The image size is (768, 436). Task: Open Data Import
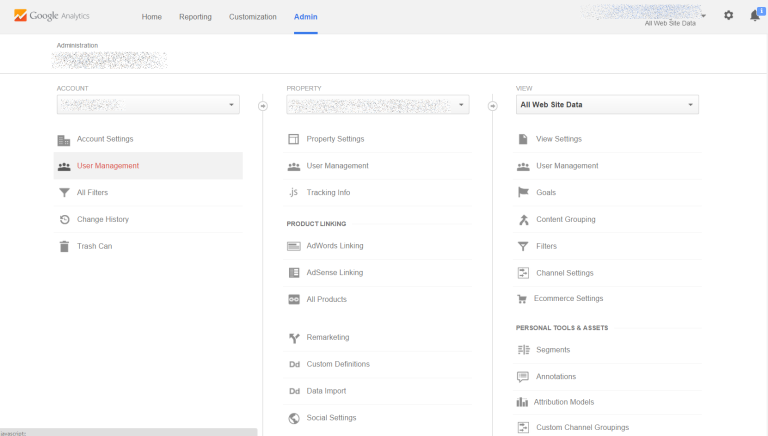point(326,391)
